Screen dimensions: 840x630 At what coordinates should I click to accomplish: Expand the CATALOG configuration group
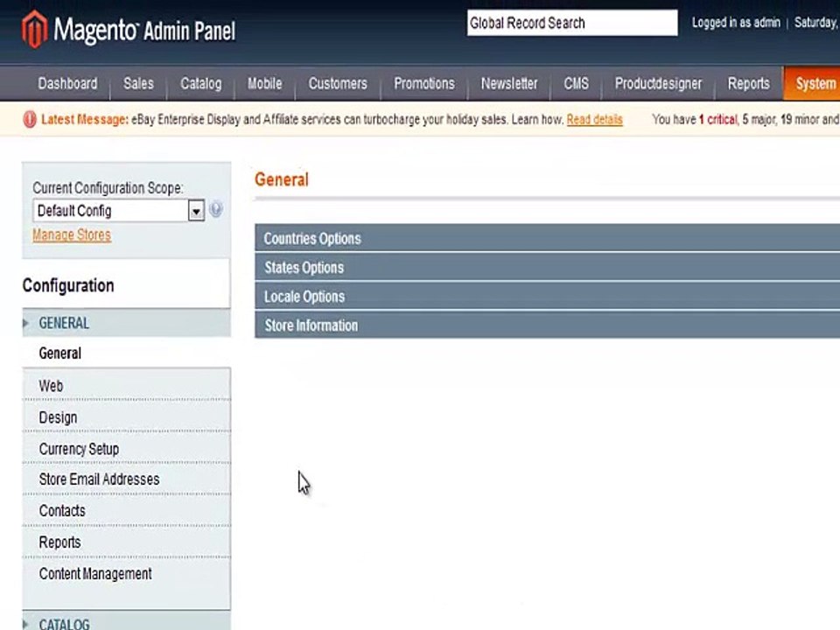click(126, 621)
